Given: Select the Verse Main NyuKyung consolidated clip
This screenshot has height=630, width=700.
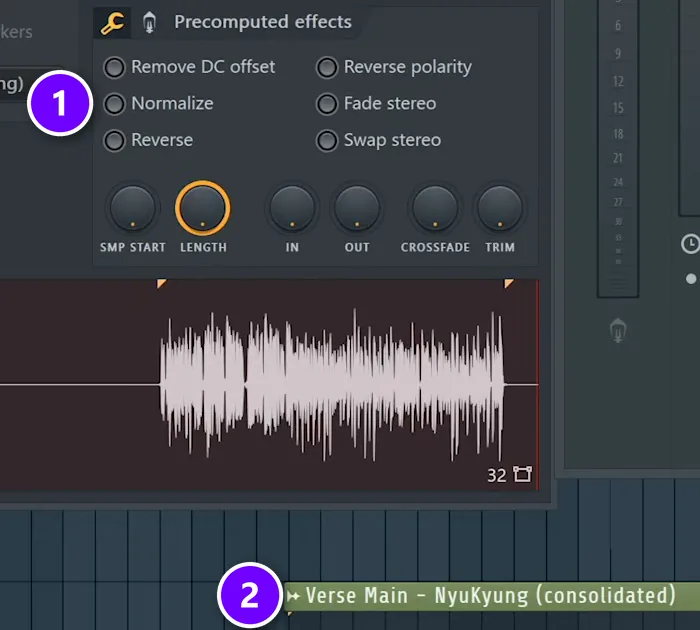Looking at the screenshot, I should (x=492, y=596).
